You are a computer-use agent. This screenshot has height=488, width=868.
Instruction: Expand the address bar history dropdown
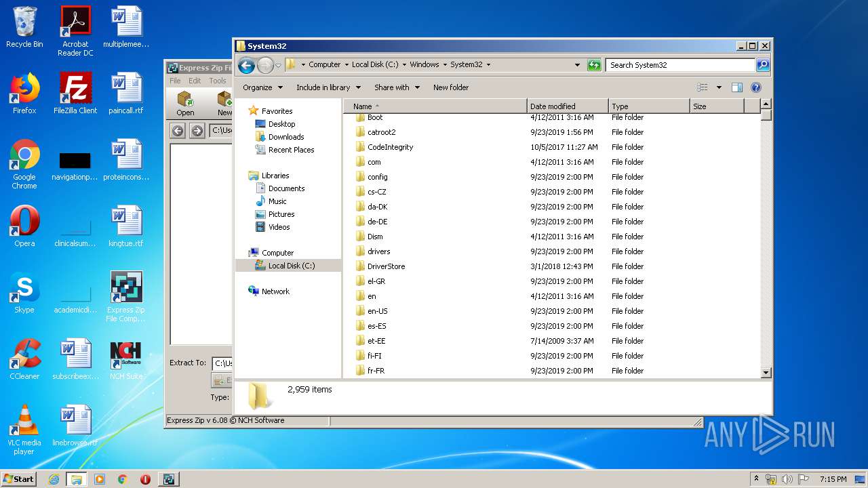click(577, 65)
